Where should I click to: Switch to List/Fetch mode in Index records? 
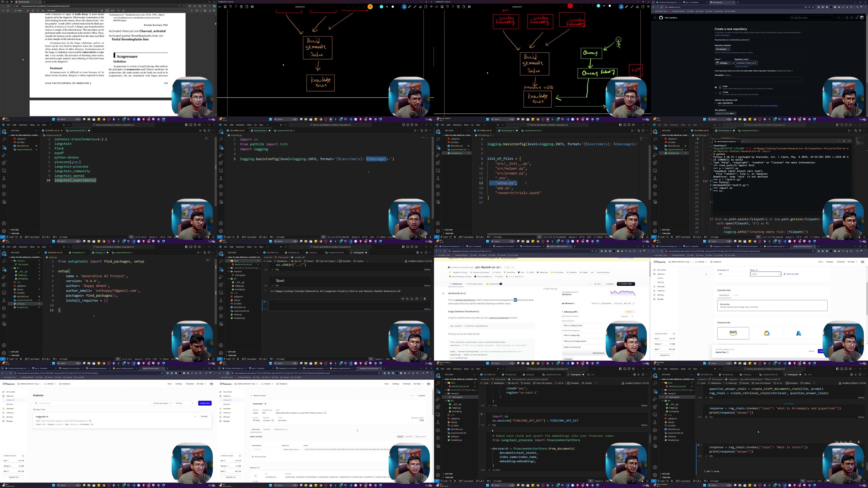(409, 436)
